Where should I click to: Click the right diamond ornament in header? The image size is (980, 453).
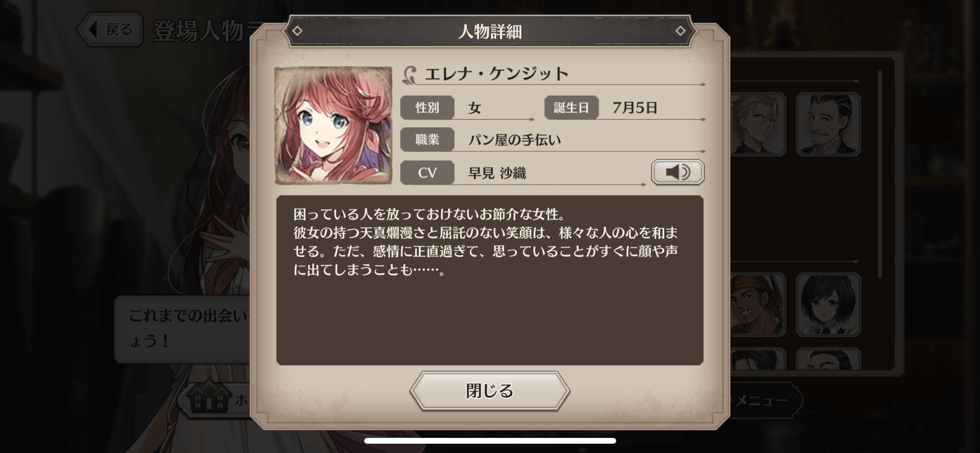[x=680, y=31]
